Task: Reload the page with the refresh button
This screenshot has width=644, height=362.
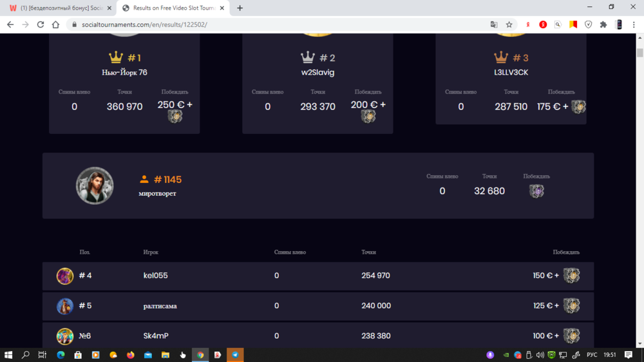Action: point(41,24)
